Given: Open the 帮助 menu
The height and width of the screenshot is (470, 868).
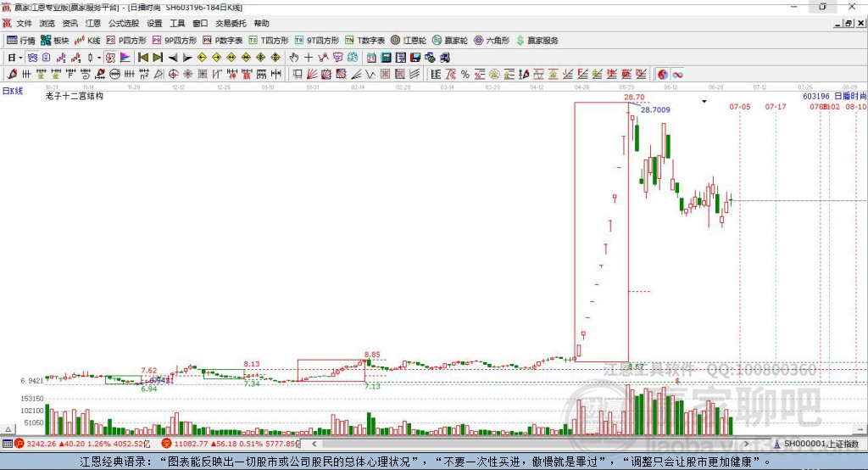Looking at the screenshot, I should (x=261, y=23).
